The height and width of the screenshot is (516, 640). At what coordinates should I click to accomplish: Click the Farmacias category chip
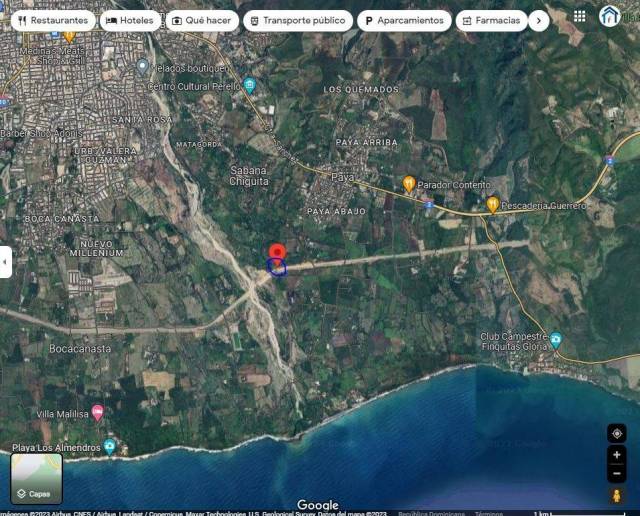pos(491,20)
